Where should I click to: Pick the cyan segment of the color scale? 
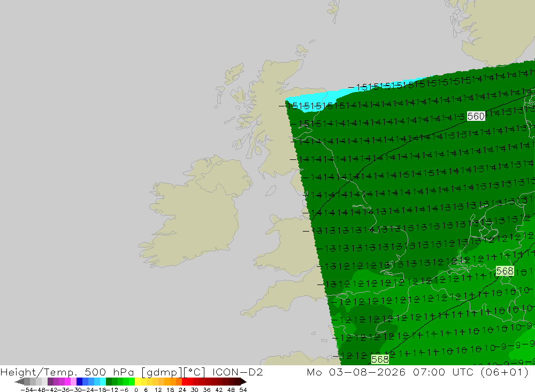pos(103,381)
